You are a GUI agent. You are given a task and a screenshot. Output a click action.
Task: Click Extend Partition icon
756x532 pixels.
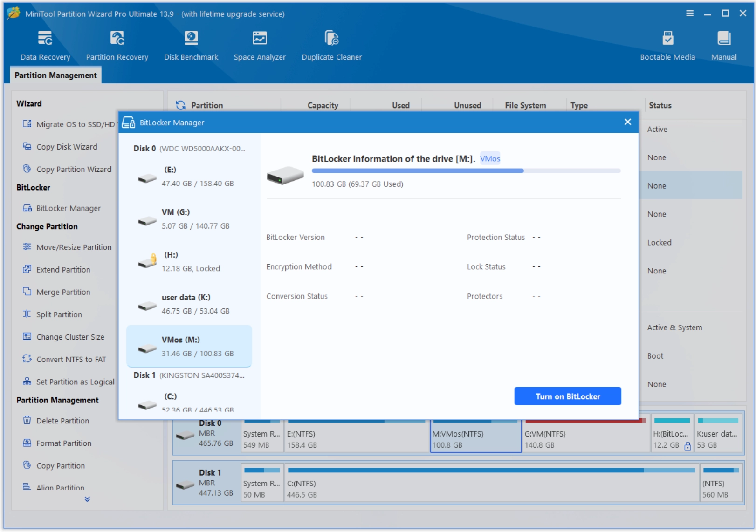click(x=27, y=269)
